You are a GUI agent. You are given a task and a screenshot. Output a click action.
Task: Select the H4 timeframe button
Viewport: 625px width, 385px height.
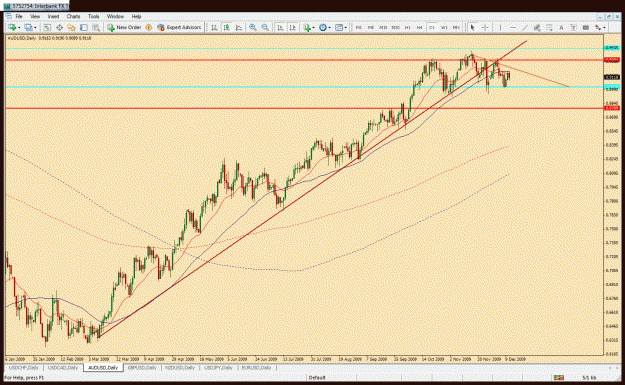419,28
